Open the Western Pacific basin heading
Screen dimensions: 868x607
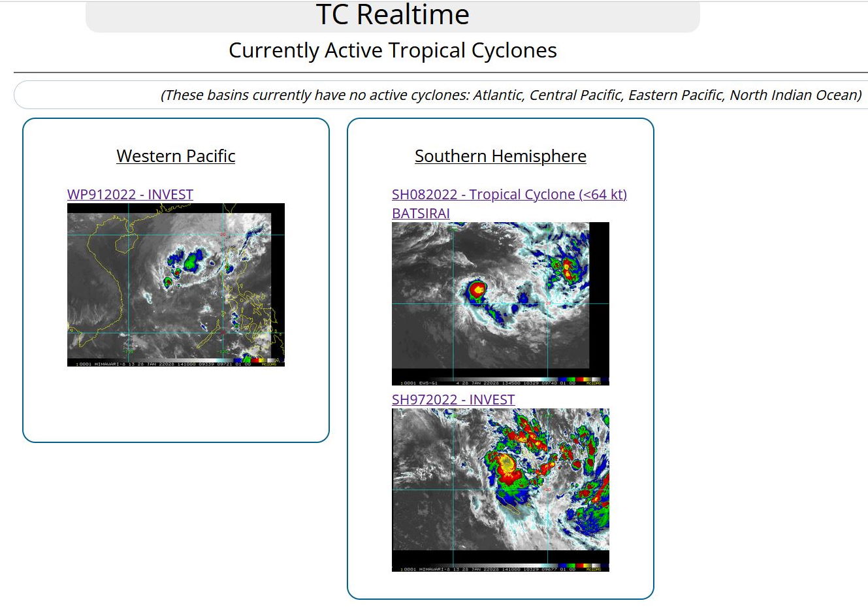[176, 156]
